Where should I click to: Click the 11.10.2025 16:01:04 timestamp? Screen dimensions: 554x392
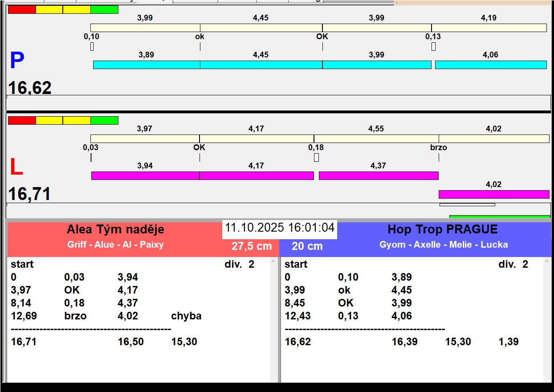[x=280, y=228]
